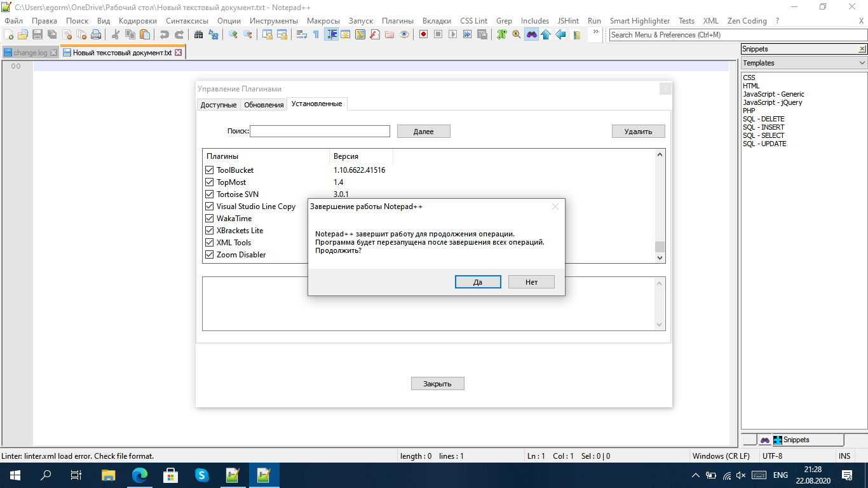
Task: Toggle the indent guide toolbar icon
Action: click(x=331, y=34)
